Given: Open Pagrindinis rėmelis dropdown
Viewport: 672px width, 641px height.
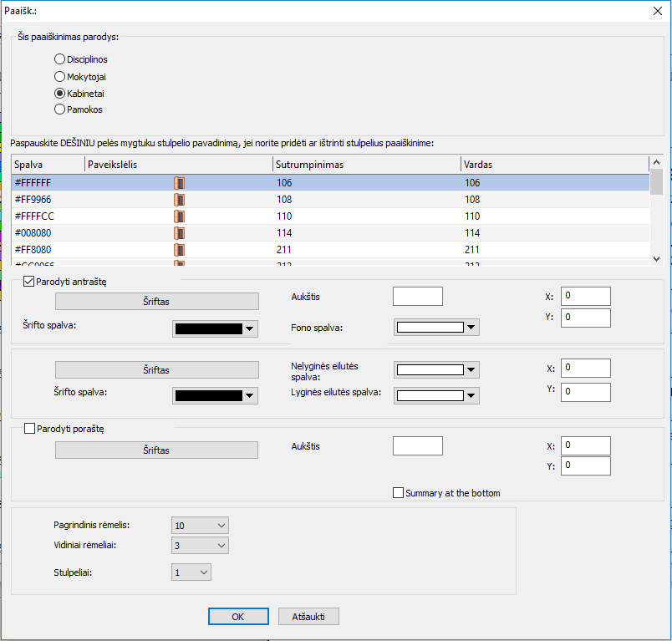Looking at the screenshot, I should click(x=199, y=525).
